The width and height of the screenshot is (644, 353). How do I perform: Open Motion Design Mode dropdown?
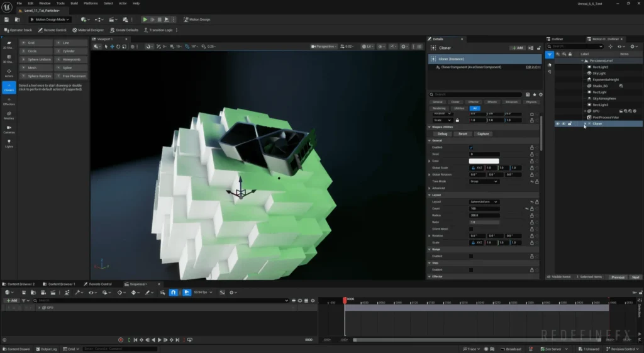pyautogui.click(x=49, y=20)
